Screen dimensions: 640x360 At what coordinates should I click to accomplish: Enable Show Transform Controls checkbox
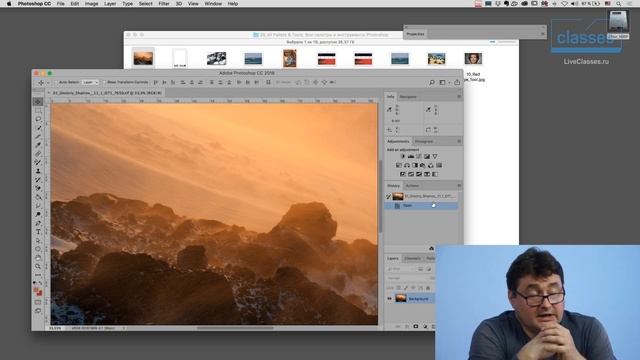point(104,82)
